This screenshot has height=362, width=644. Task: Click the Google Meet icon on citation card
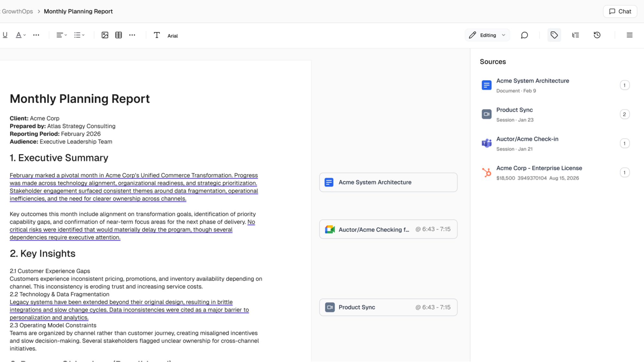tap(330, 229)
